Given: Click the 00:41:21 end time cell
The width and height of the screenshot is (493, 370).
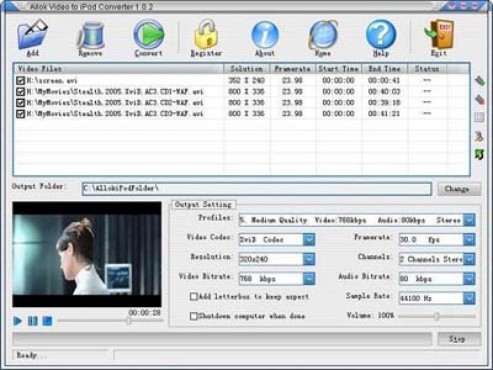Looking at the screenshot, I should coord(384,114).
